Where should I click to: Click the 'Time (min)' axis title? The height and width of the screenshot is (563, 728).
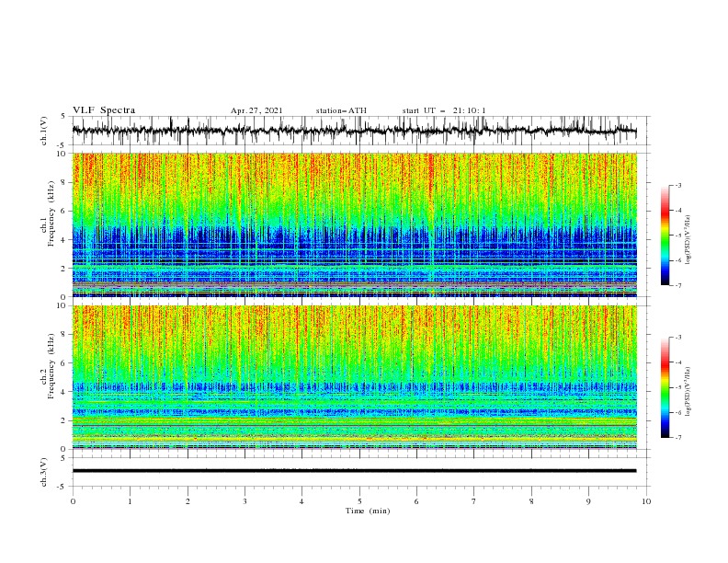368,511
